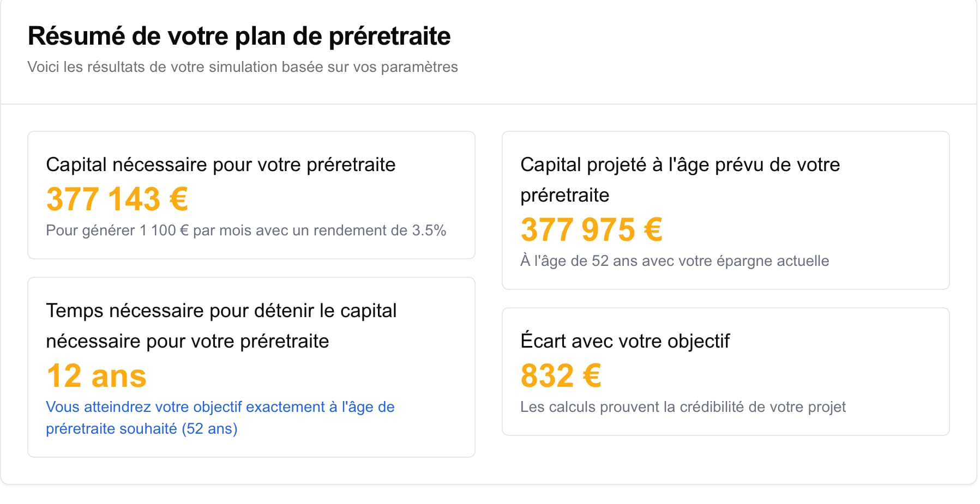Click the 377 975 € projected amount

click(592, 229)
